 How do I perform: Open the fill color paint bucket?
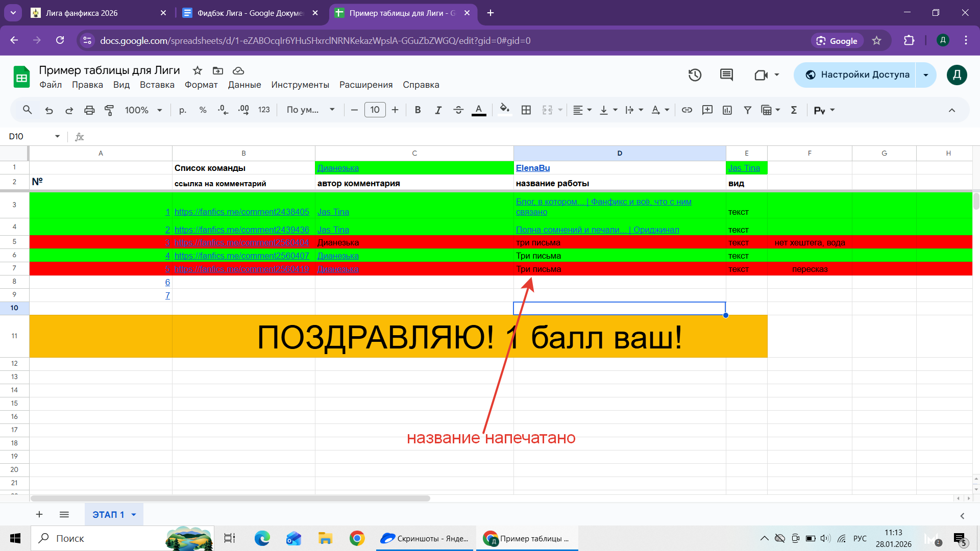coord(504,110)
